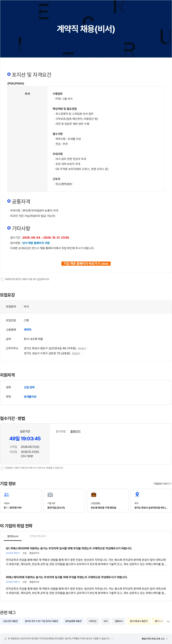Click the 홈페이지 application method link
172x644 pixels.
[75, 431]
